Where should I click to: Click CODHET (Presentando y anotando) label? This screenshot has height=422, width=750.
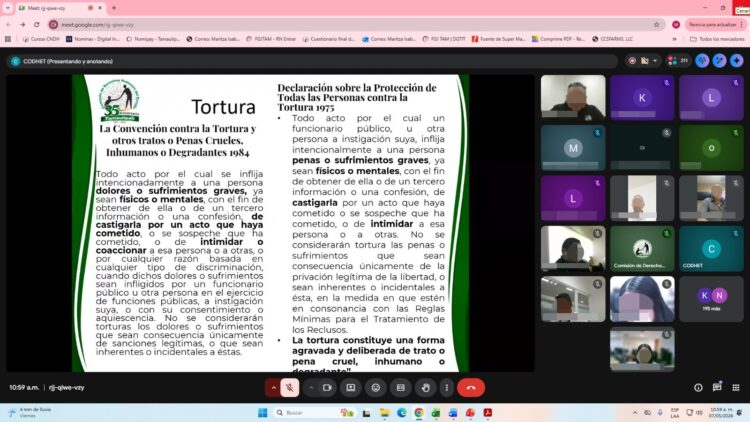pyautogui.click(x=68, y=61)
